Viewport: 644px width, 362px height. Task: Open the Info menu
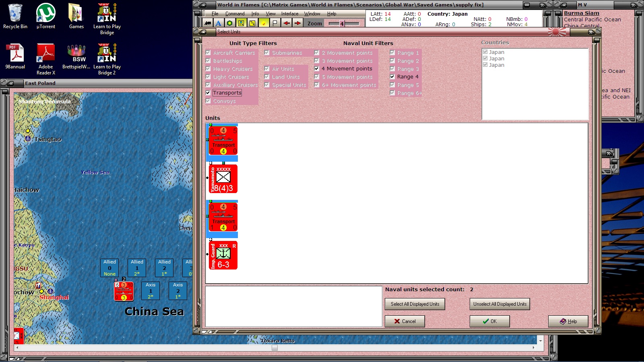point(255,14)
